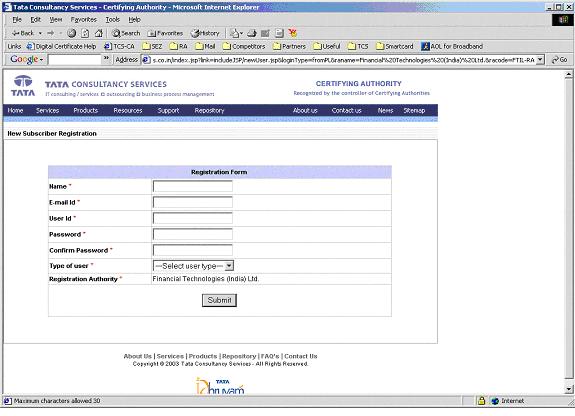Open Contact us in navigation bar
The width and height of the screenshot is (575, 416).
347,110
